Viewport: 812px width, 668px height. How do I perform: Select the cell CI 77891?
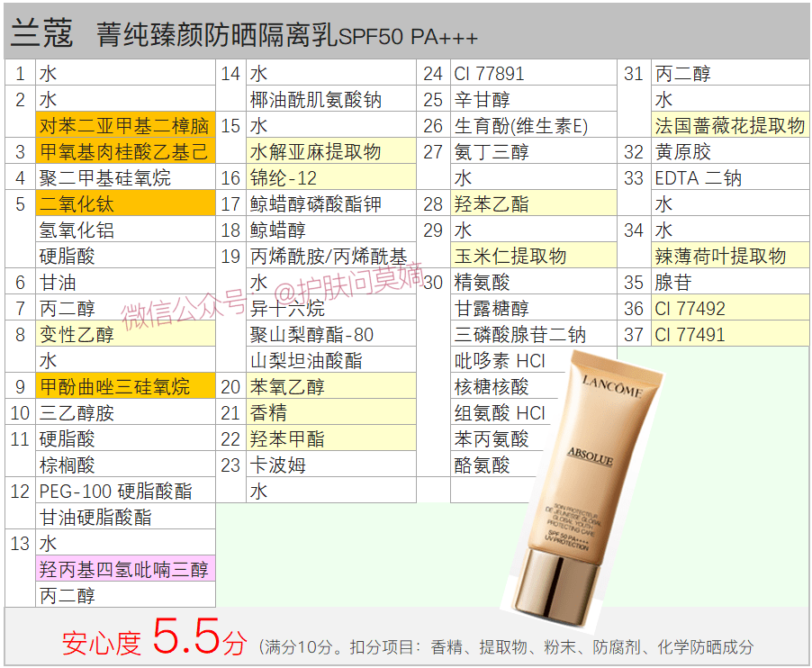pos(534,73)
